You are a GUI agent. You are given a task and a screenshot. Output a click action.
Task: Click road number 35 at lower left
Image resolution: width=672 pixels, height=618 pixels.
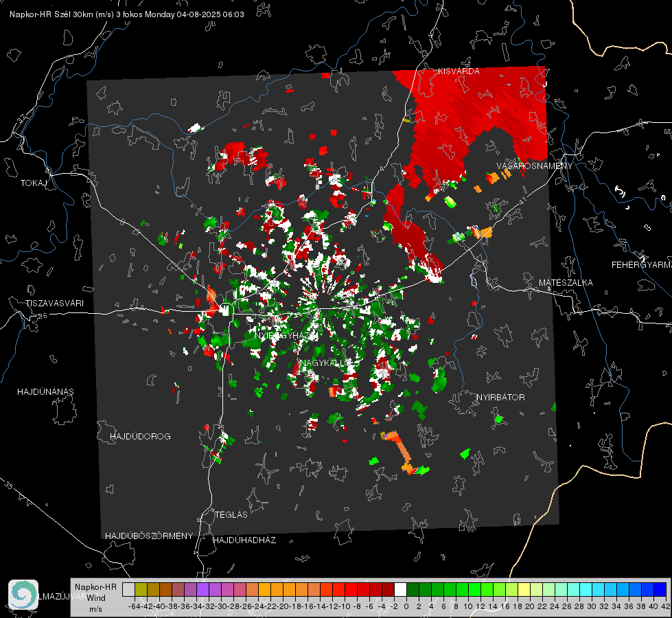[x=9, y=485]
